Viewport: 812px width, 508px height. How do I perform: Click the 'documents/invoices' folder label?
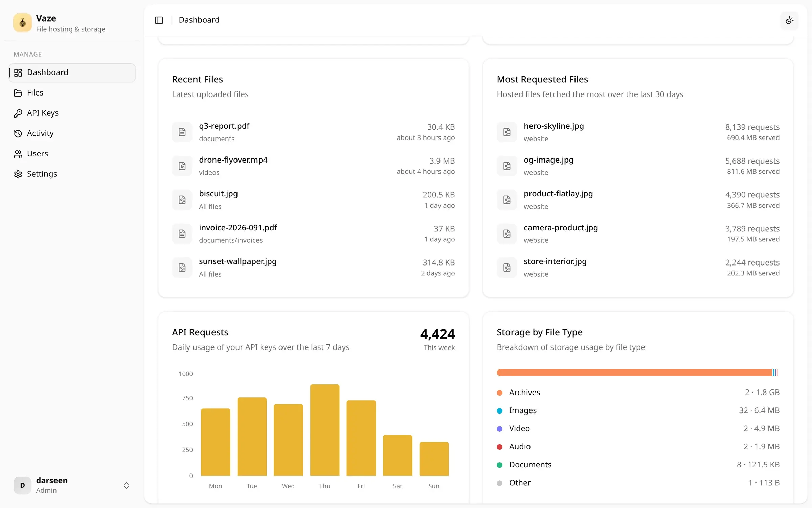231,240
